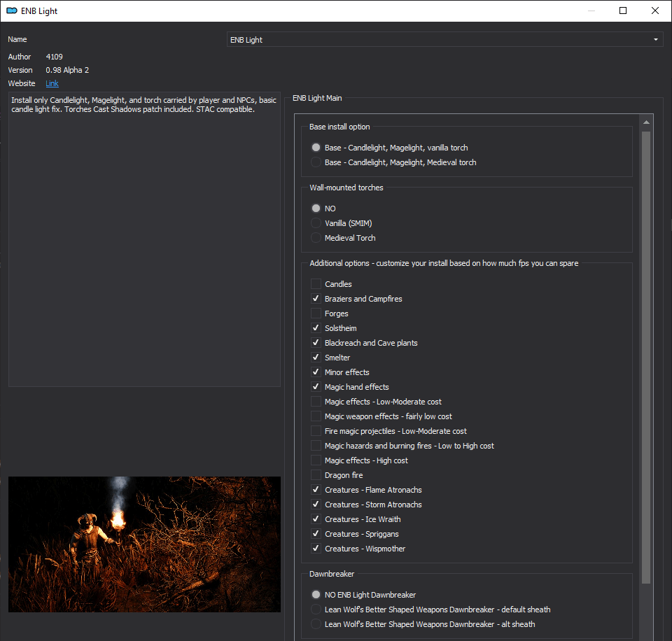Image resolution: width=672 pixels, height=641 pixels.
Task: Select Dawnbreaker alt sheath option
Action: (x=316, y=624)
